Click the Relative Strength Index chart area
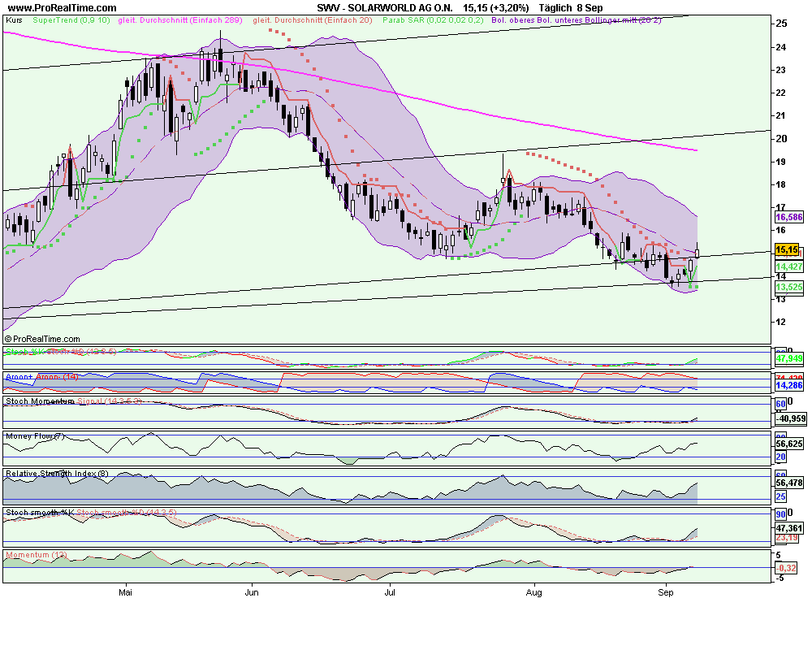 coord(387,487)
